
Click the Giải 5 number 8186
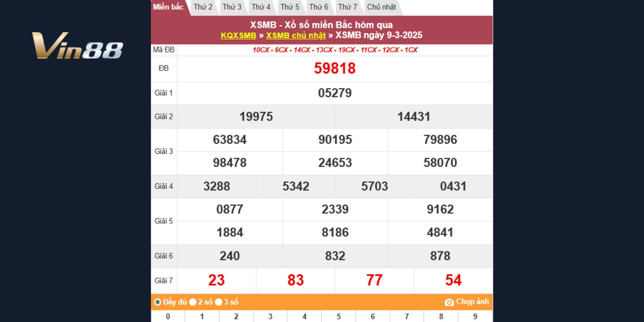335,233
